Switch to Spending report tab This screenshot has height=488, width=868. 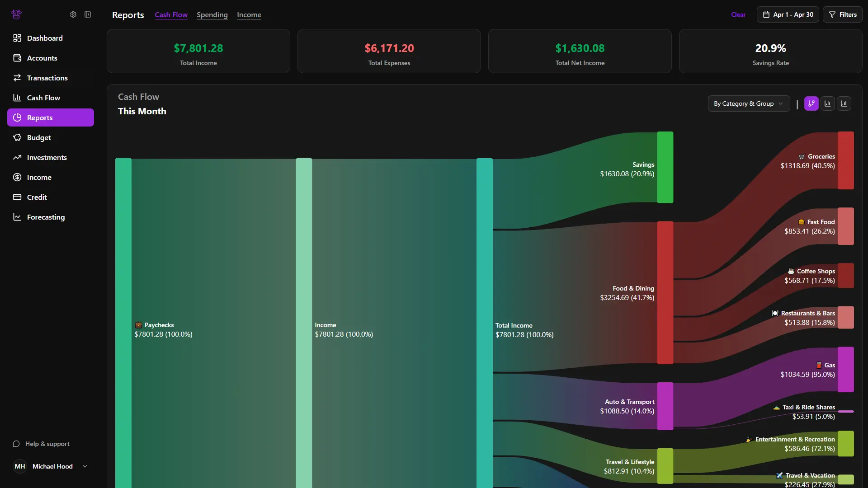coord(212,14)
